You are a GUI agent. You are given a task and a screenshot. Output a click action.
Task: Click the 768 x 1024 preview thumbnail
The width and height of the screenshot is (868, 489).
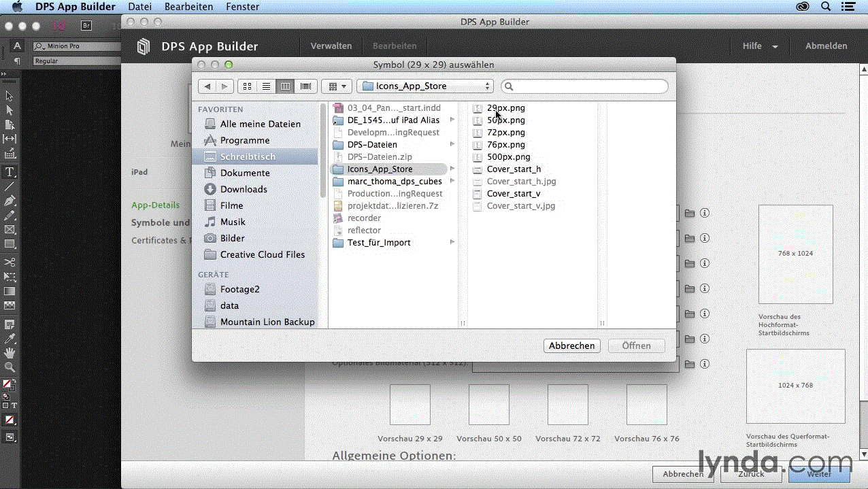(795, 254)
